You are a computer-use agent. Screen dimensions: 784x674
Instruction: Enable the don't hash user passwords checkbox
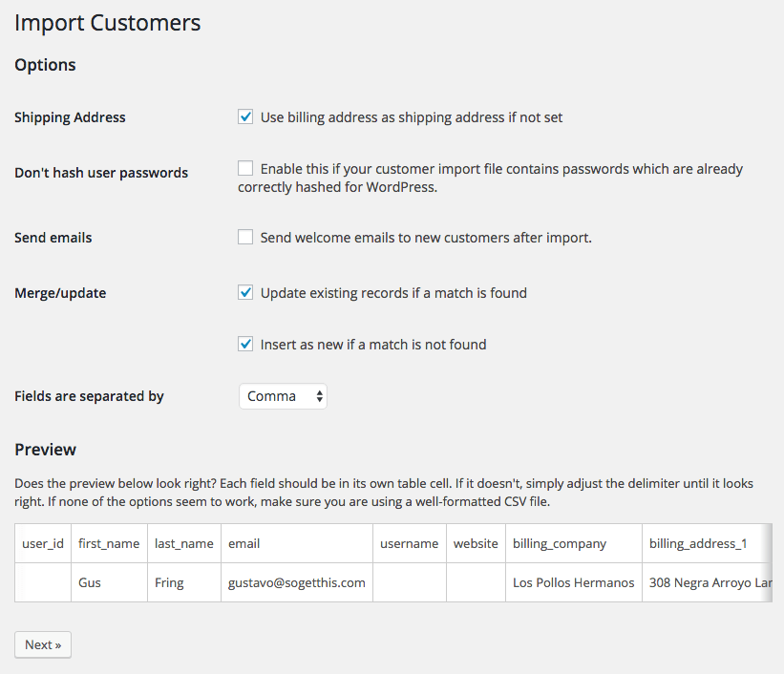(245, 168)
